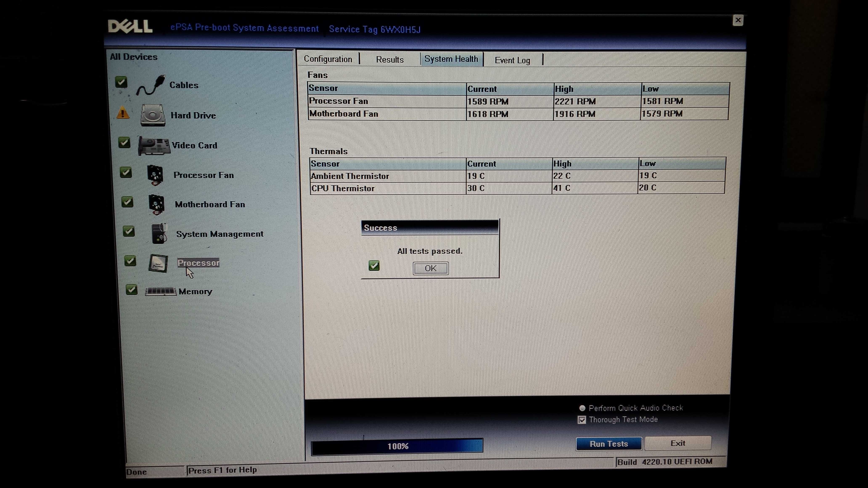Click Build 4220.10 UEFI ROM status text
The width and height of the screenshot is (868, 488).
coord(665,462)
